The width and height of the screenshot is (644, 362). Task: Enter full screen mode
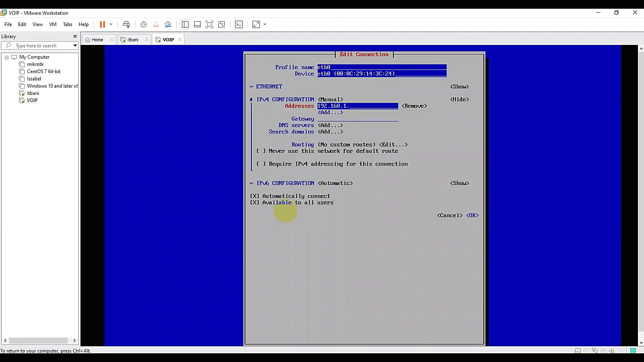(x=209, y=24)
